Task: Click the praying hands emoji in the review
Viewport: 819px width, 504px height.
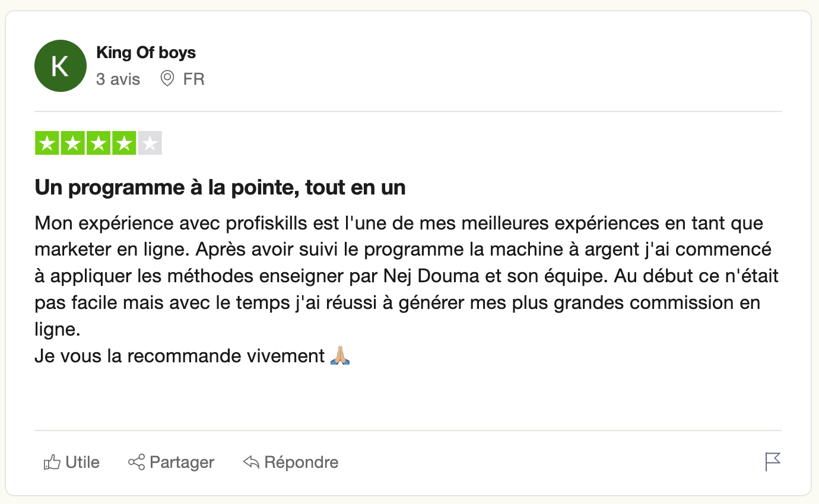Action: pos(340,356)
